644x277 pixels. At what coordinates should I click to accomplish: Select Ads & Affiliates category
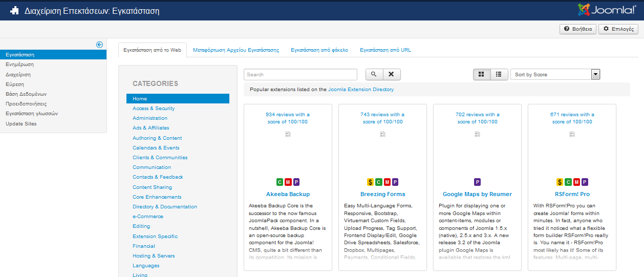pyautogui.click(x=151, y=128)
